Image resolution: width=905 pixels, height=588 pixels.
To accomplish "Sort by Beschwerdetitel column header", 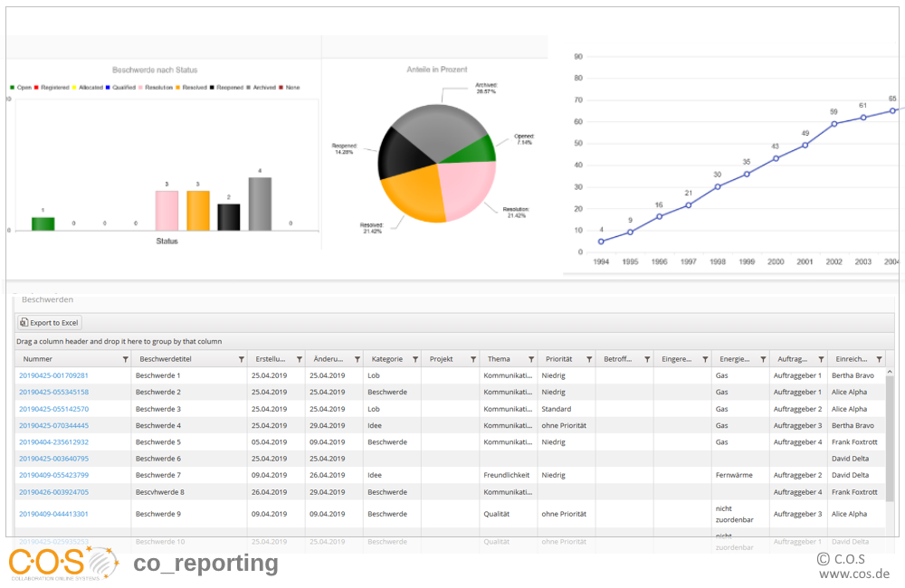I will (166, 359).
